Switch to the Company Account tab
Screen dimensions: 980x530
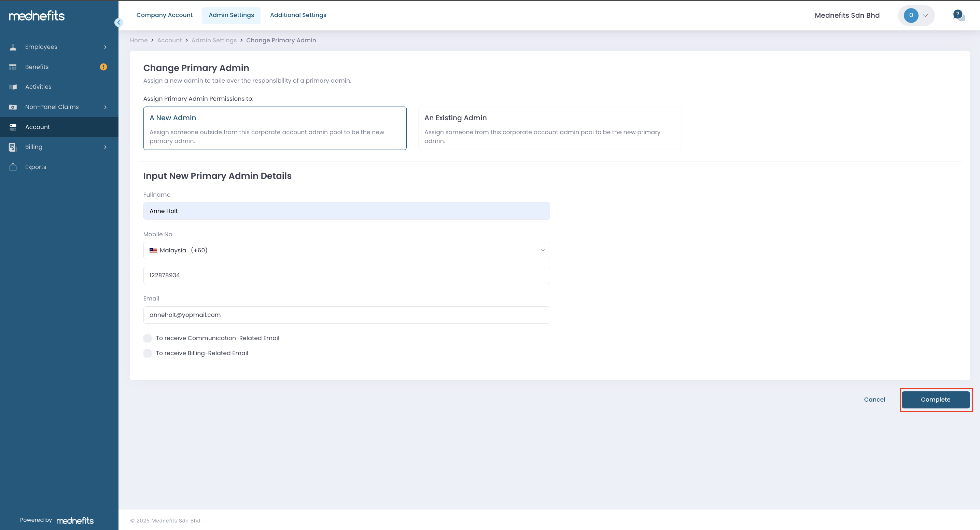(164, 15)
